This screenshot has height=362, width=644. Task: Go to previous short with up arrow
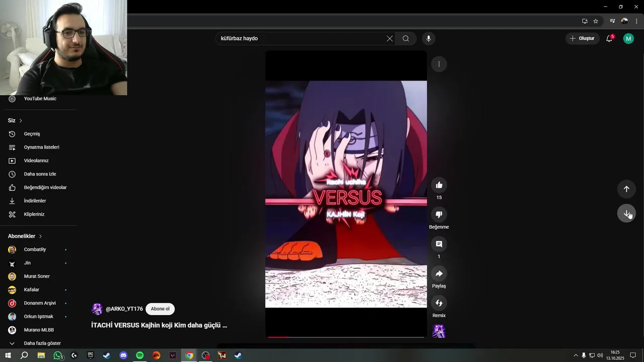click(x=626, y=189)
